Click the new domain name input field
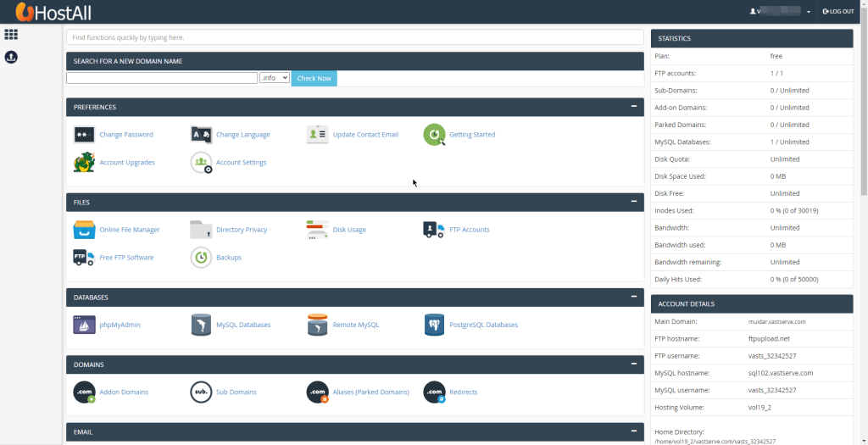868x445 pixels. point(162,78)
